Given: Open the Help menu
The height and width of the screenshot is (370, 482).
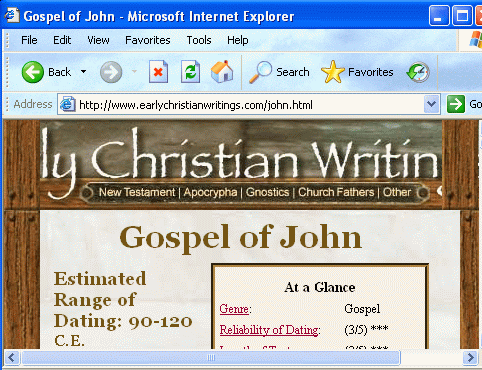Looking at the screenshot, I should (x=238, y=40).
